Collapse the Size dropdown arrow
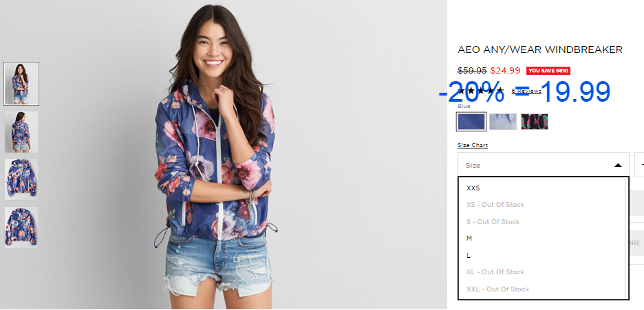 tap(618, 165)
